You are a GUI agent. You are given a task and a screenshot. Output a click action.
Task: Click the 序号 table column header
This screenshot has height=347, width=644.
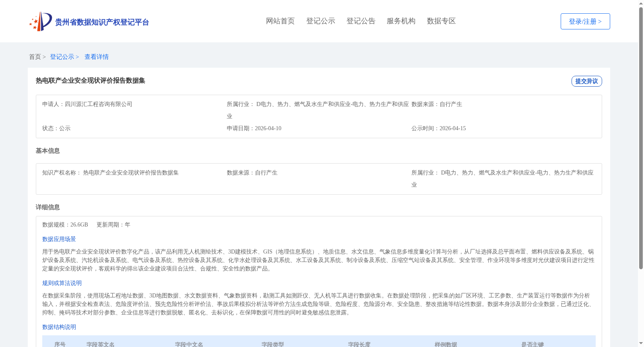point(60,344)
